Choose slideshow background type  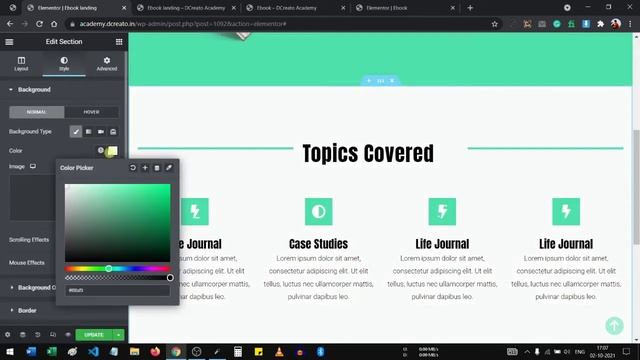coord(113,131)
